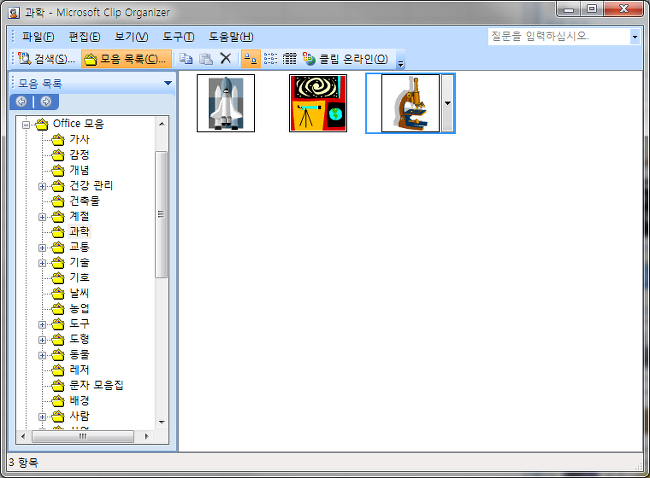Select the 농업 folder
Screen dimensions: 650x478
point(79,308)
